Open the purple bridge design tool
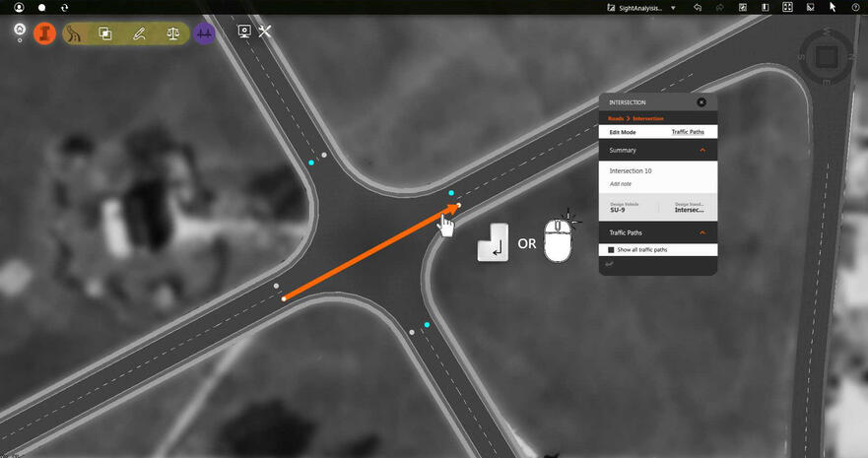 (x=205, y=33)
